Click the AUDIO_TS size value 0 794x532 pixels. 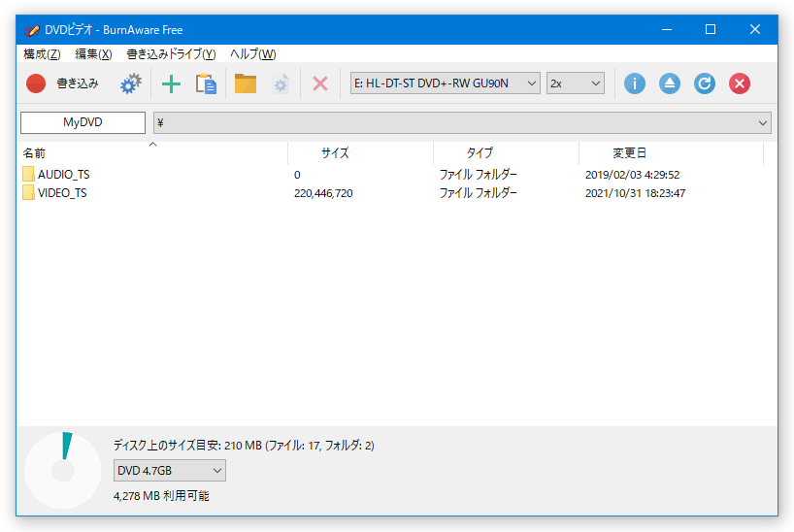coord(297,175)
